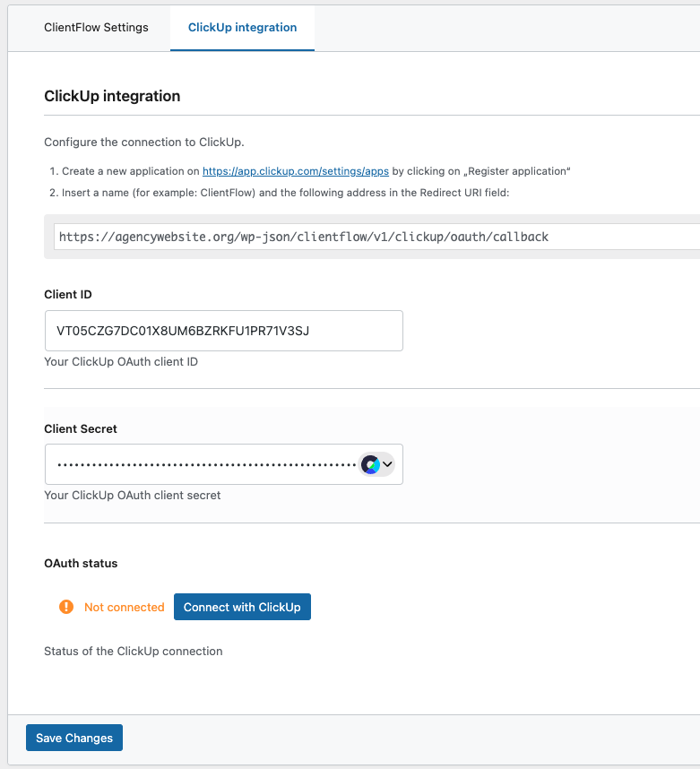Click Connect with ClickUp button
Image resolution: width=700 pixels, height=769 pixels.
(x=242, y=607)
